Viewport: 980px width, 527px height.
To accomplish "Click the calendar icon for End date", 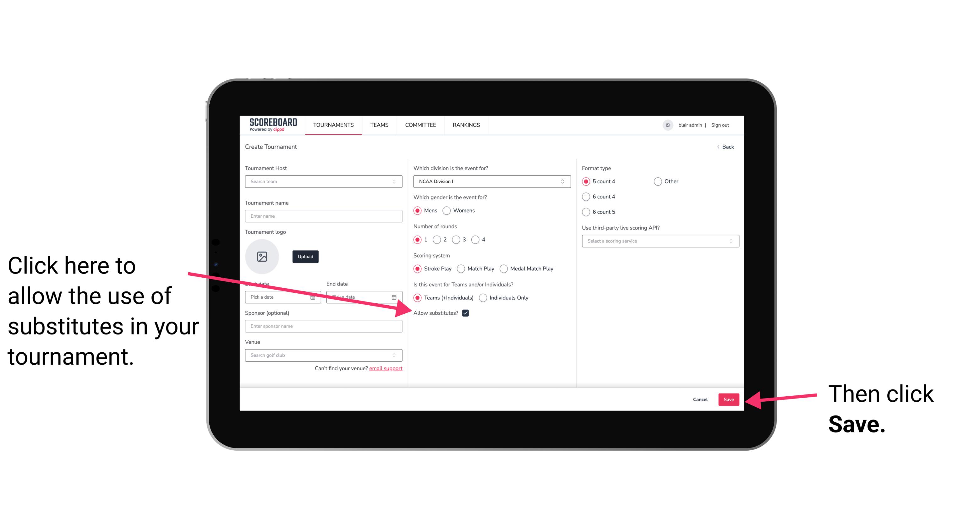I will (395, 296).
